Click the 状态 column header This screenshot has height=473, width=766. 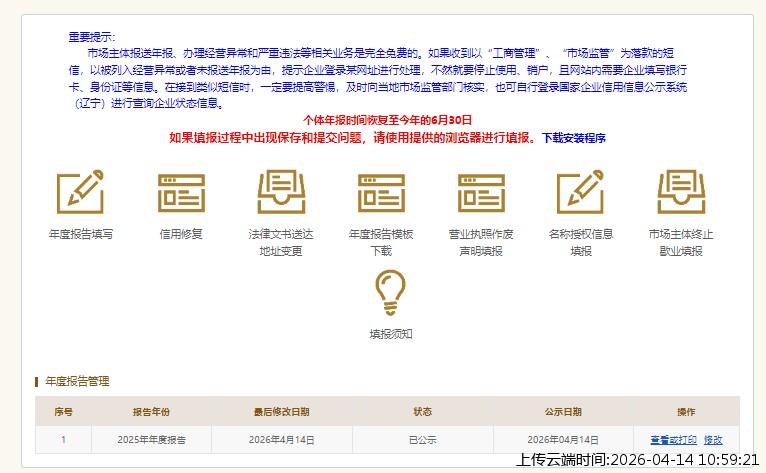(x=423, y=411)
